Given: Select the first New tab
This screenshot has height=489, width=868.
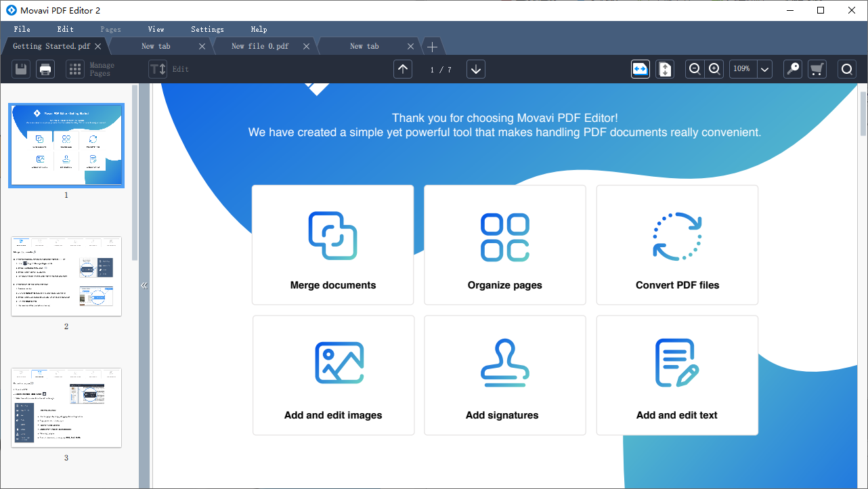Looking at the screenshot, I should pyautogui.click(x=156, y=46).
